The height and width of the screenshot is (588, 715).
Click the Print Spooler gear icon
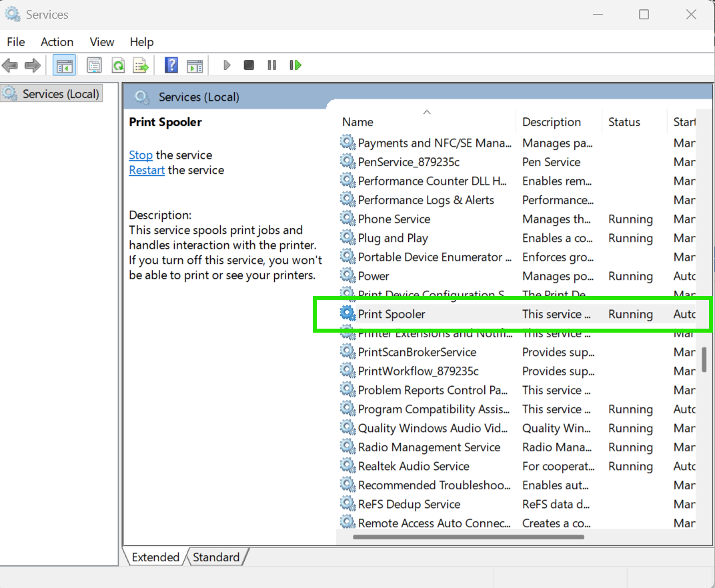coord(347,313)
